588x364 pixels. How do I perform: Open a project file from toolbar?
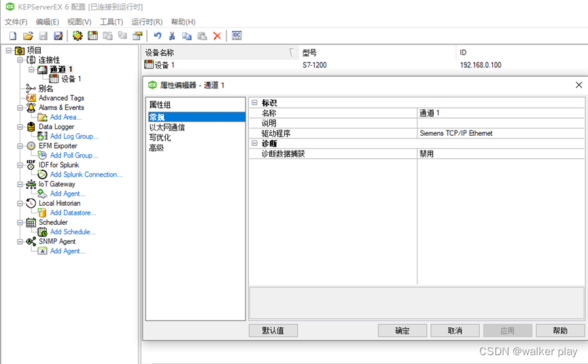click(28, 36)
